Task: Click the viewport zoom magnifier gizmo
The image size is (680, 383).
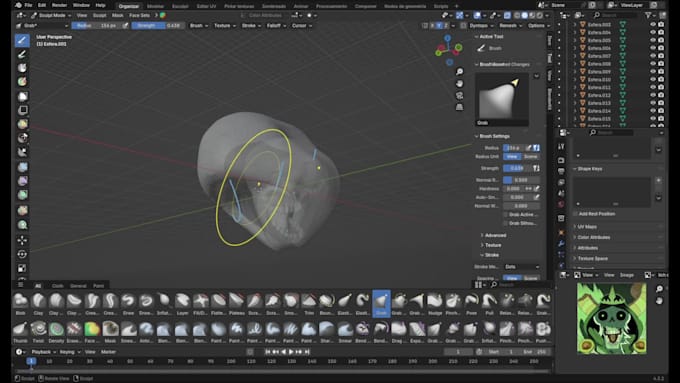Action: pos(459,72)
